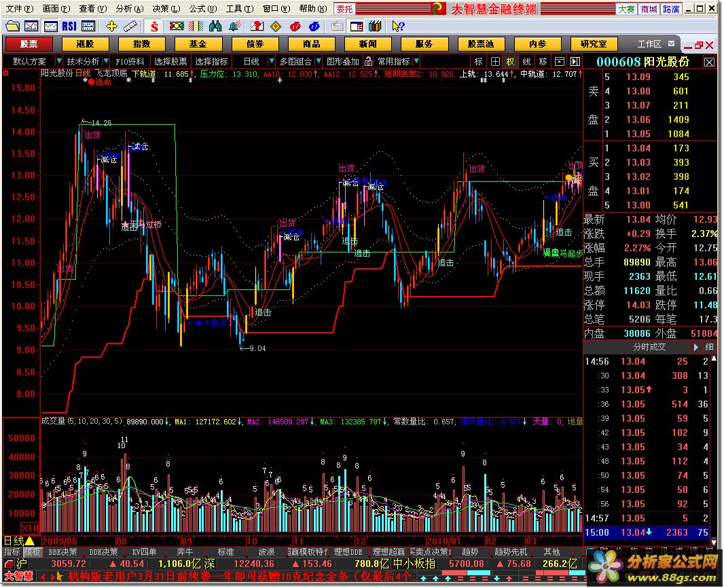Select the DDE决策 indicator tab
The image size is (724, 588).
coord(103,551)
